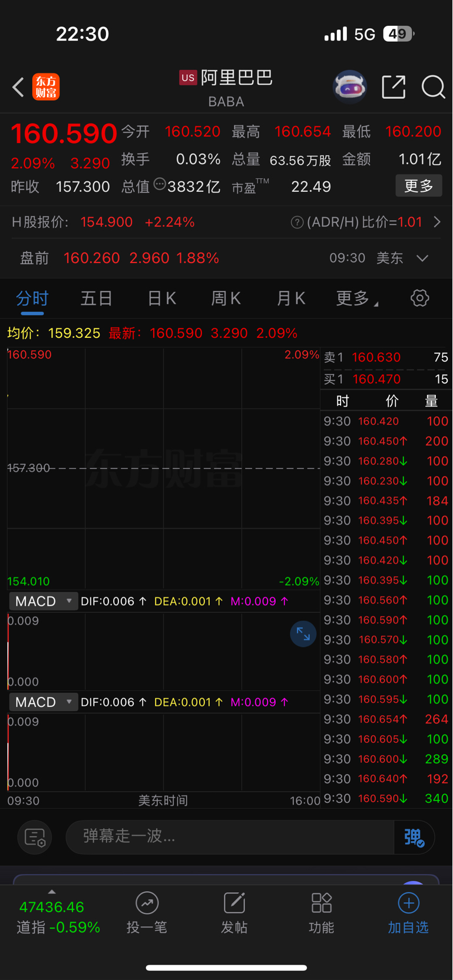Open search with magnifier icon
Screen dimensions: 453x980
click(x=433, y=87)
